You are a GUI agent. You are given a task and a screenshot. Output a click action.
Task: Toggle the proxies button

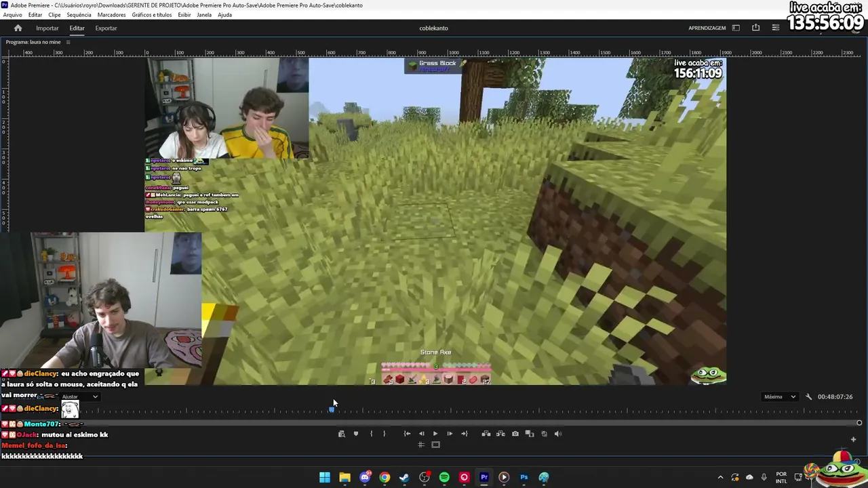point(544,434)
